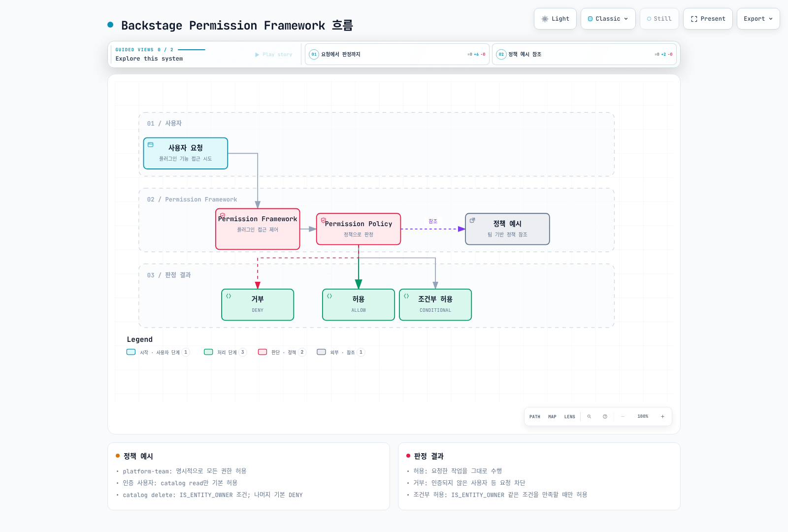This screenshot has height=532, width=788.
Task: Click legend swatch 시작 · 사용자 단계
Action: pyautogui.click(x=131, y=352)
